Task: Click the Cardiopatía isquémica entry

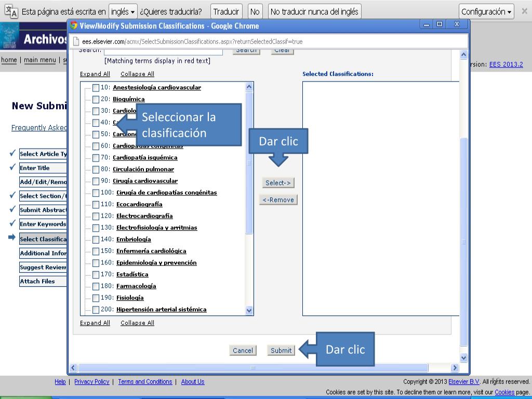Action: [x=145, y=157]
